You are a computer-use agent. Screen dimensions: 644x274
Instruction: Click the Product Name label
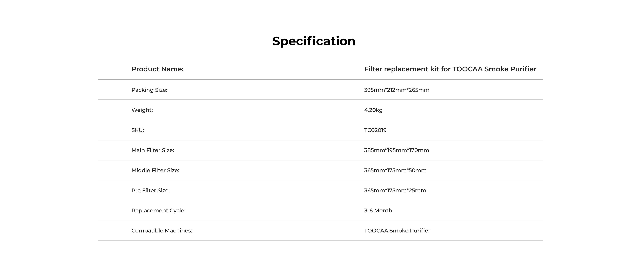coord(157,69)
